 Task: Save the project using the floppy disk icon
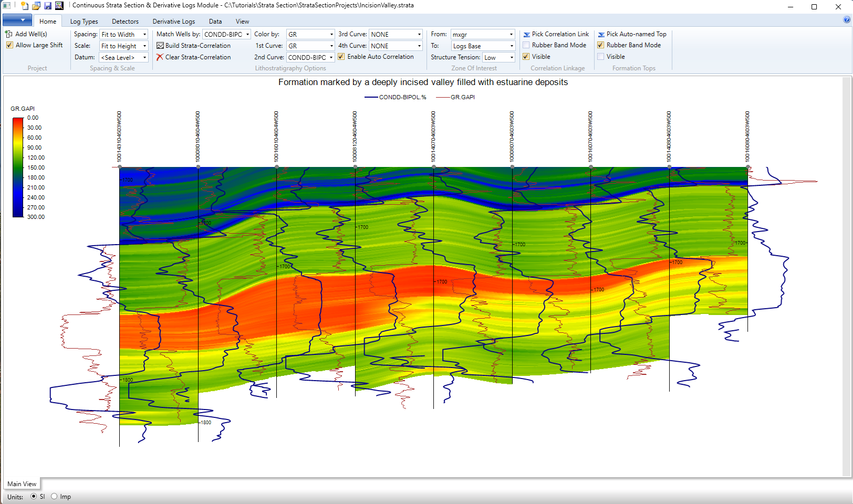click(48, 6)
